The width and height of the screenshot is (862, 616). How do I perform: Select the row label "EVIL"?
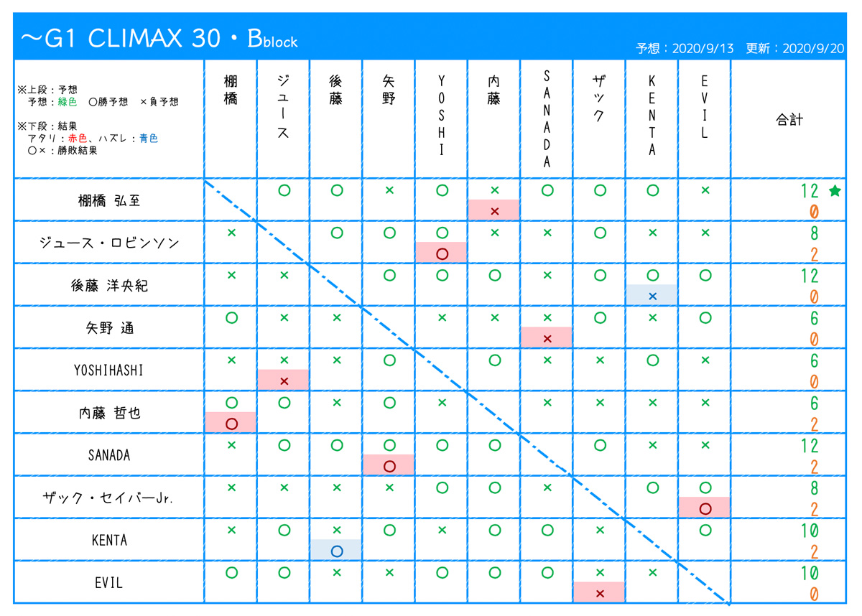pos(109,582)
